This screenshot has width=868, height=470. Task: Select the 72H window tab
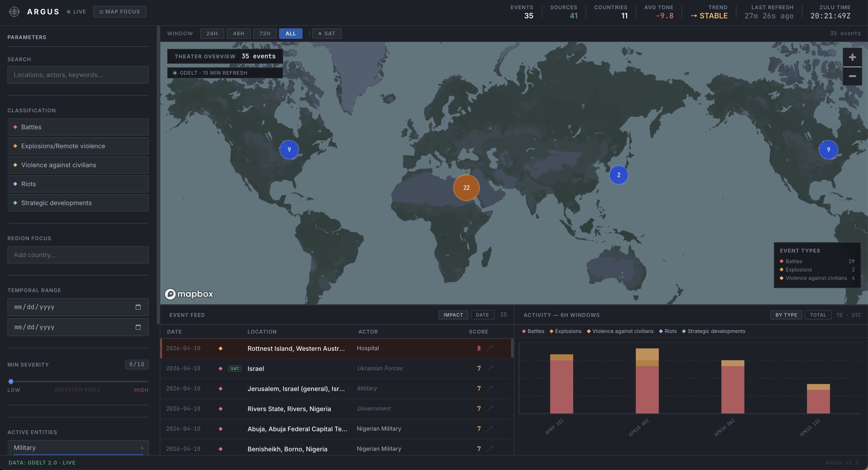(265, 34)
